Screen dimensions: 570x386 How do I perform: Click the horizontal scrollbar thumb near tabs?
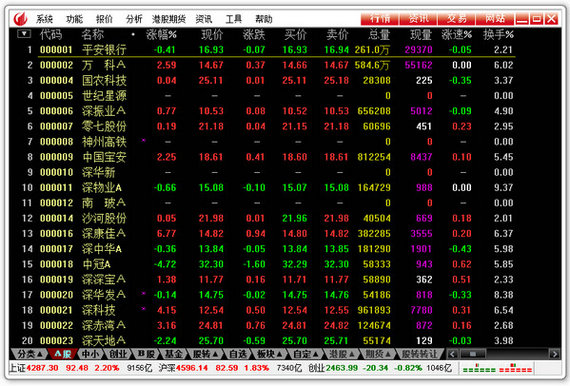[472, 354]
